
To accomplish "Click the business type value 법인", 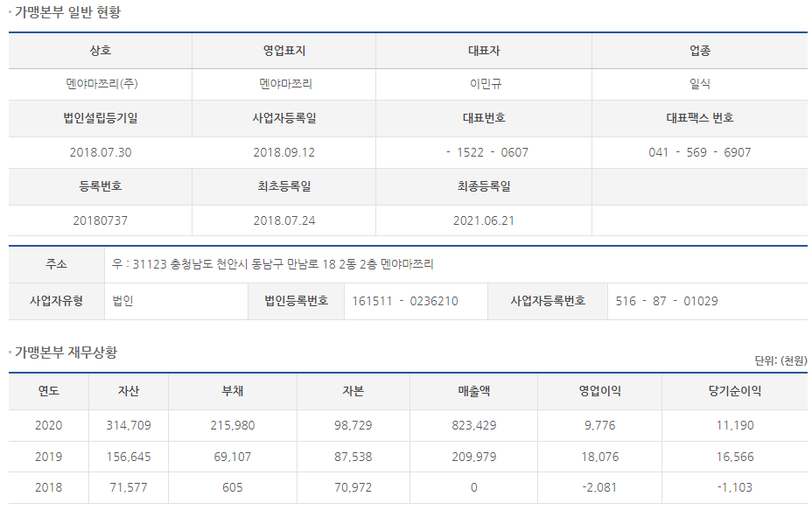I will click(122, 301).
